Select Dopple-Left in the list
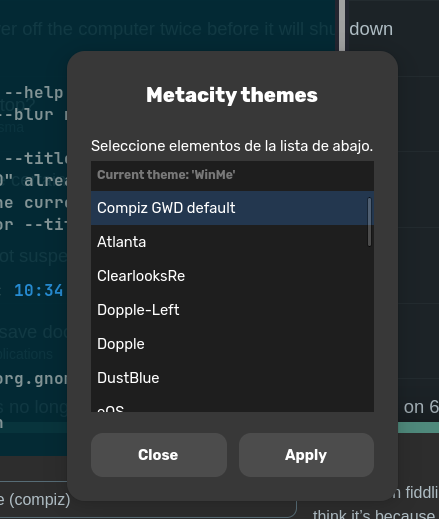The height and width of the screenshot is (519, 439). 232,310
